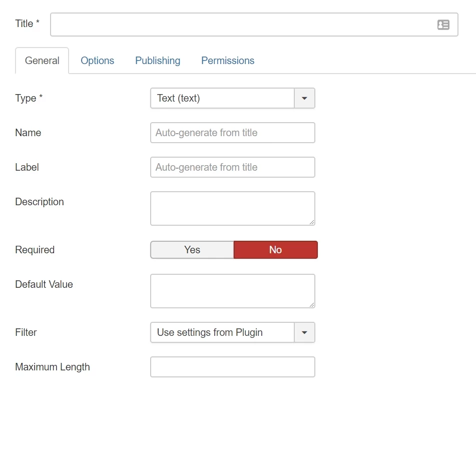Focus the Title text field

(240, 25)
